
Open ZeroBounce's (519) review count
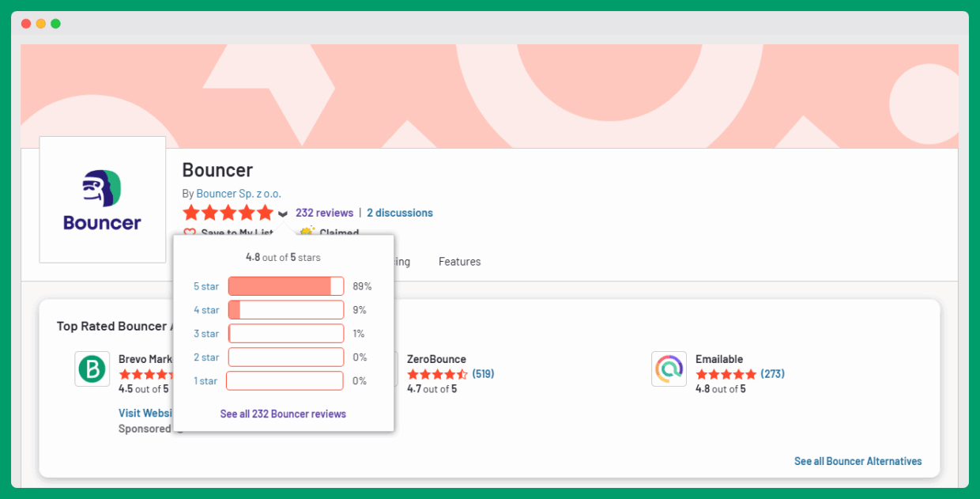[483, 374]
